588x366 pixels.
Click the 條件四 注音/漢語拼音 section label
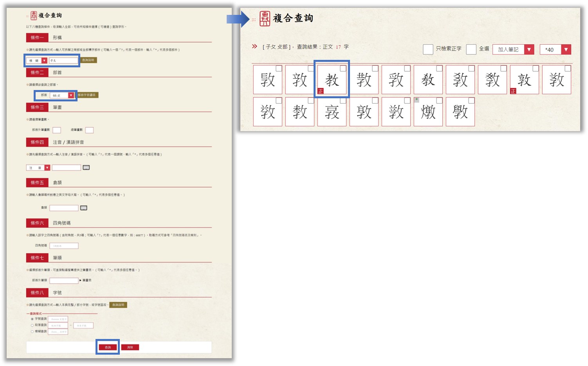click(x=37, y=142)
